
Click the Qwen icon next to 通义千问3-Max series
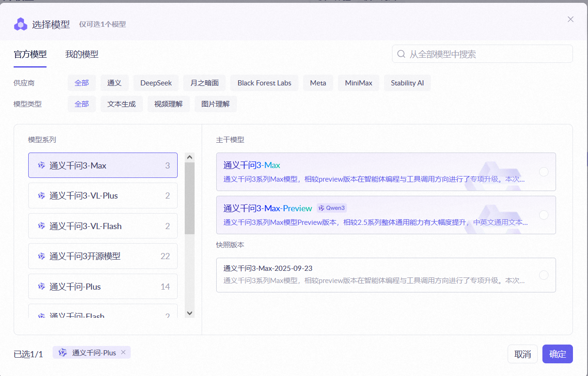pyautogui.click(x=41, y=165)
